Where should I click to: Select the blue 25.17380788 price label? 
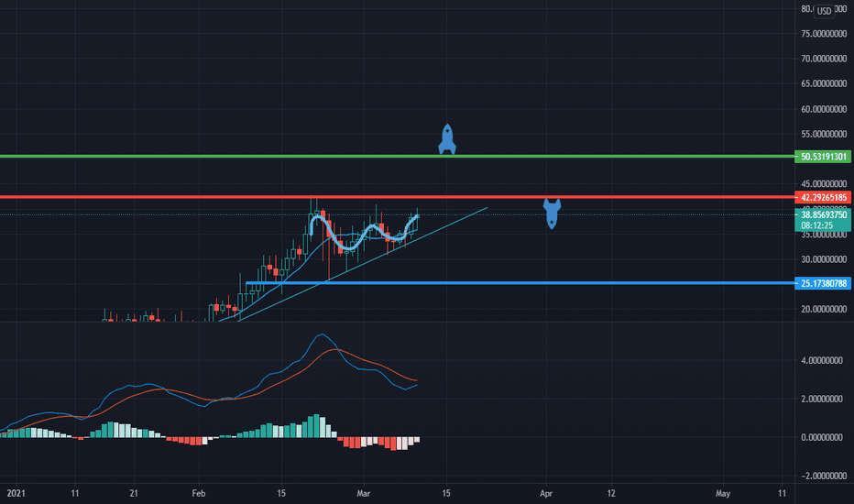[823, 283]
